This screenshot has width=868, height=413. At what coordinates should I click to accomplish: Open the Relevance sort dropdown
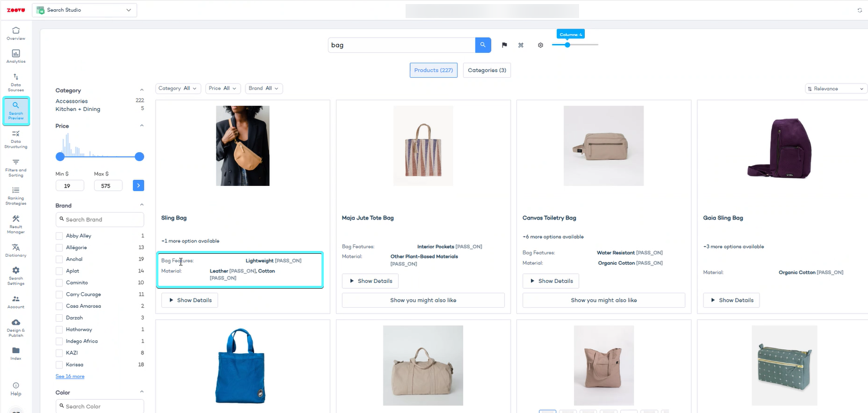836,89
